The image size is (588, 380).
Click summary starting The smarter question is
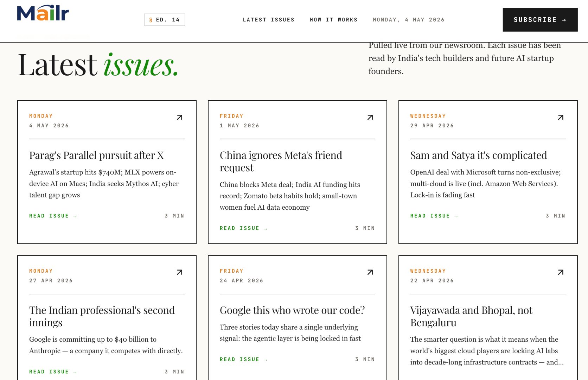[x=487, y=350]
